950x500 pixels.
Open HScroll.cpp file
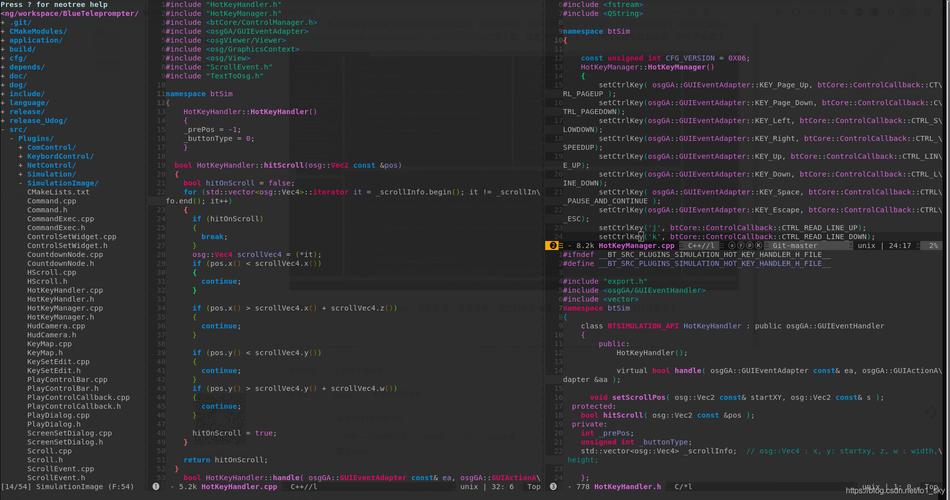51,272
